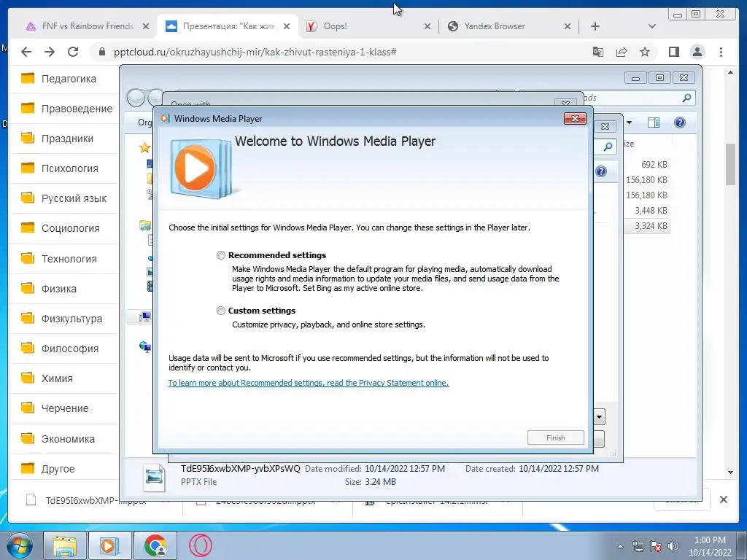Viewport: 747px width, 560px height.
Task: Close the Yandex Browser tab
Action: click(x=568, y=27)
